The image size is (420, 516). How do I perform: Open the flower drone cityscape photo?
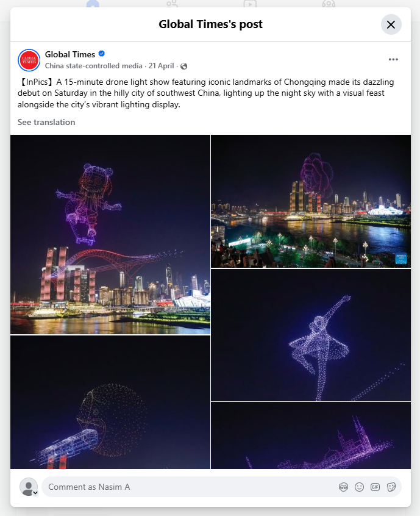coord(311,201)
